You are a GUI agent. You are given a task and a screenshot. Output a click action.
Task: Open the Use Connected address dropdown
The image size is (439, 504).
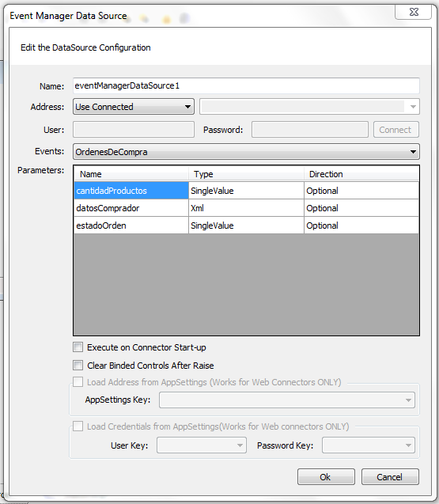(134, 107)
